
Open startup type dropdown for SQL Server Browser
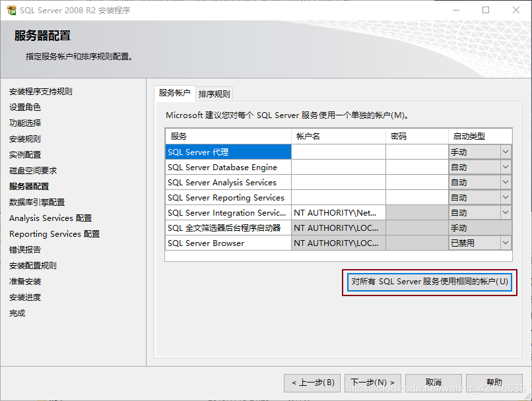(x=506, y=243)
